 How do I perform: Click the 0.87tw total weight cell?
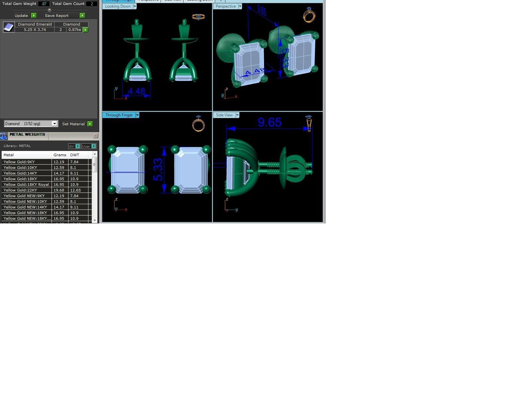click(x=74, y=30)
